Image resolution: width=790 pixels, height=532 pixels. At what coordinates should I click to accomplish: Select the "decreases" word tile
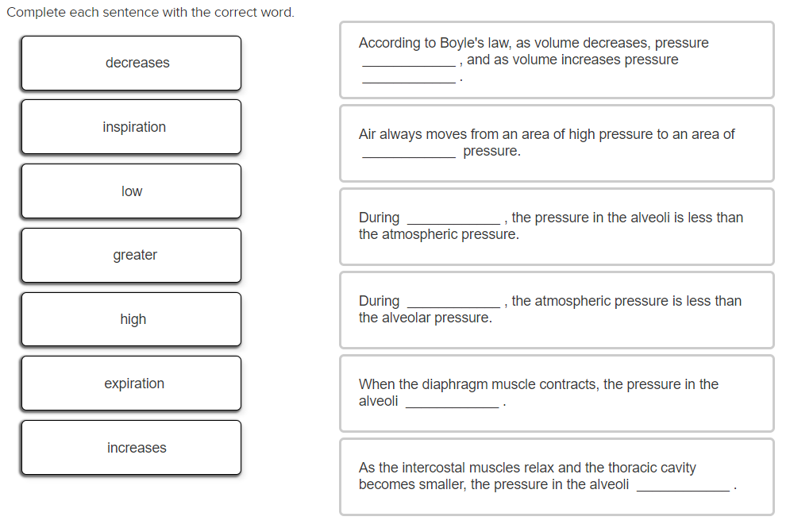coord(131,63)
